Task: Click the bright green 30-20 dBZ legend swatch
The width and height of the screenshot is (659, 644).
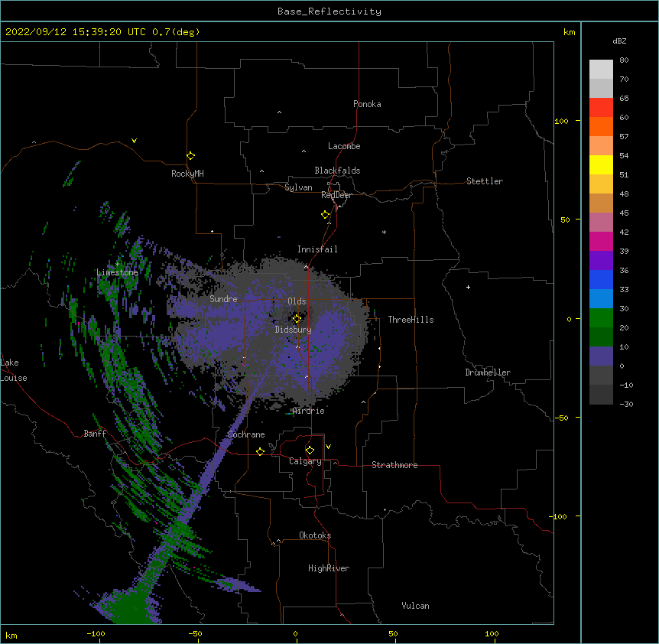Action: click(601, 318)
